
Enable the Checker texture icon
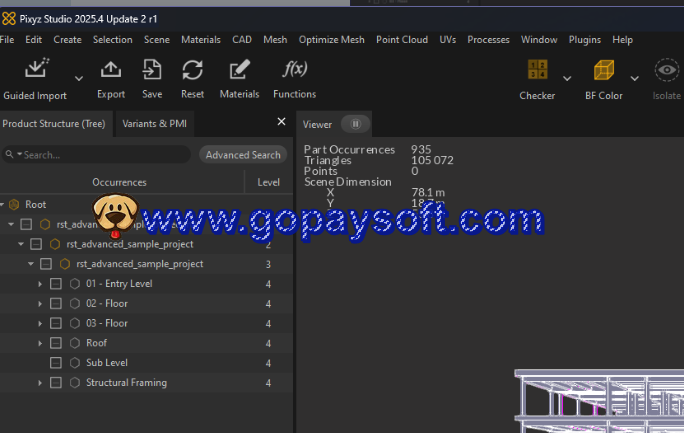[537, 70]
